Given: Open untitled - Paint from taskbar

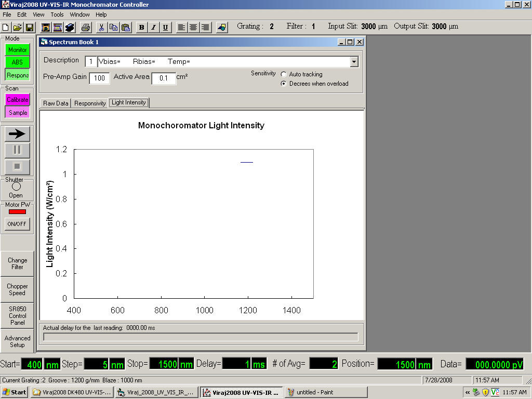Looking at the screenshot, I should point(326,392).
